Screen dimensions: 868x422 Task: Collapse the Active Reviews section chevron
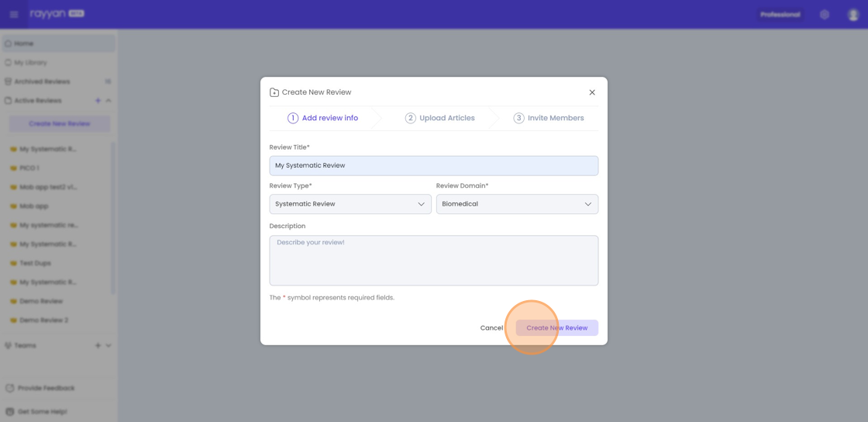(108, 101)
